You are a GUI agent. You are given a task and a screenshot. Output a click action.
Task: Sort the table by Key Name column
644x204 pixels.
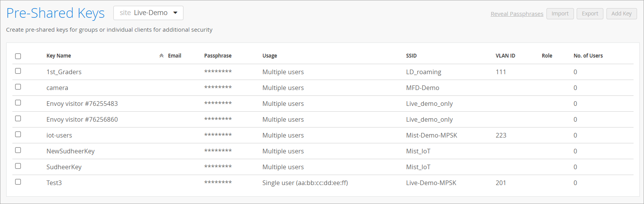(59, 56)
